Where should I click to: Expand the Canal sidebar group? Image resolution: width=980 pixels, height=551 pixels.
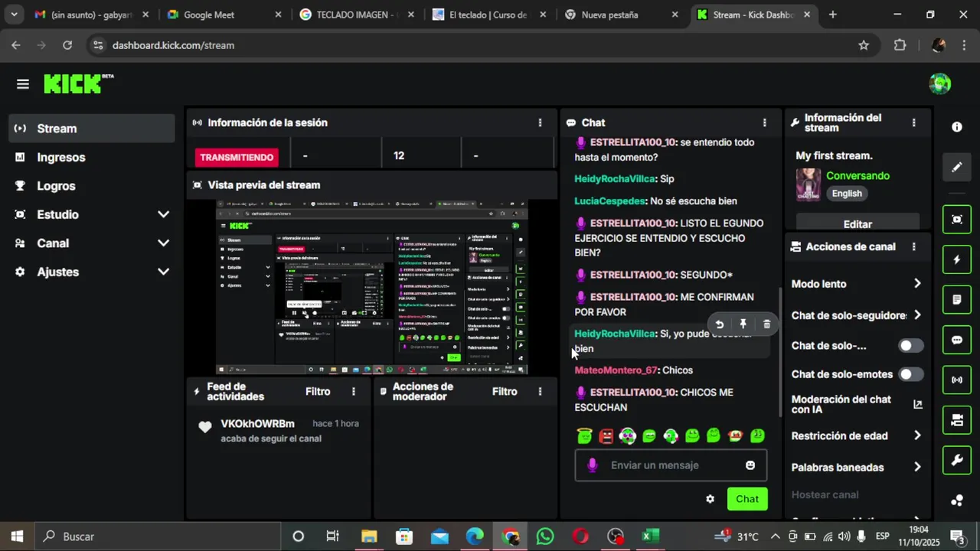[x=92, y=243]
